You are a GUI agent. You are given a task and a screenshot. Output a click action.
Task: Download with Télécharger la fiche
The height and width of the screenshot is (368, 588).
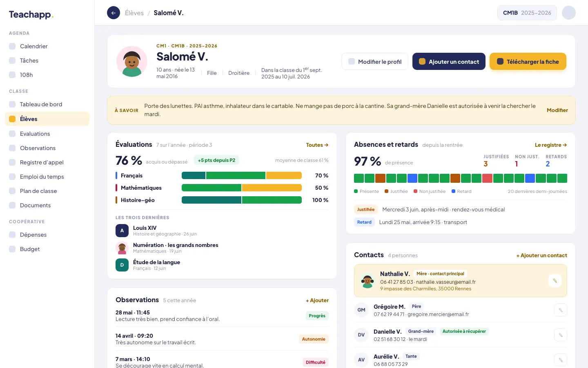coord(528,61)
